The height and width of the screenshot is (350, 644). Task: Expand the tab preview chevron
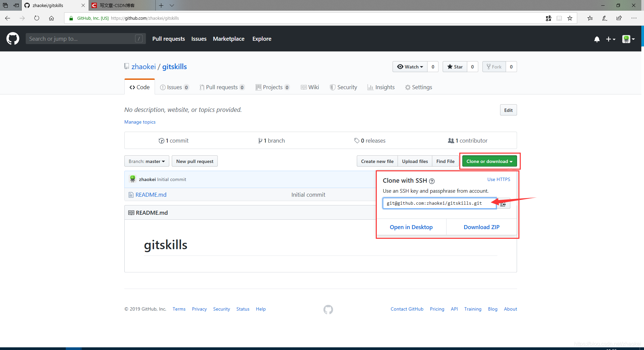click(172, 5)
